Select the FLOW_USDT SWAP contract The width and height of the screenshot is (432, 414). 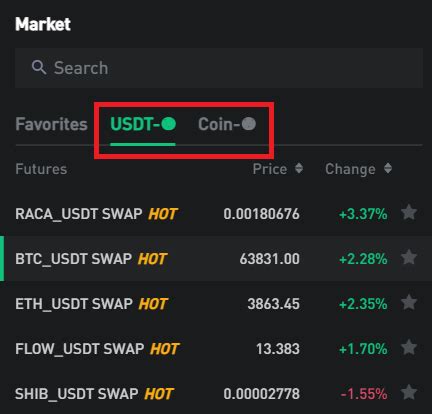(216, 349)
